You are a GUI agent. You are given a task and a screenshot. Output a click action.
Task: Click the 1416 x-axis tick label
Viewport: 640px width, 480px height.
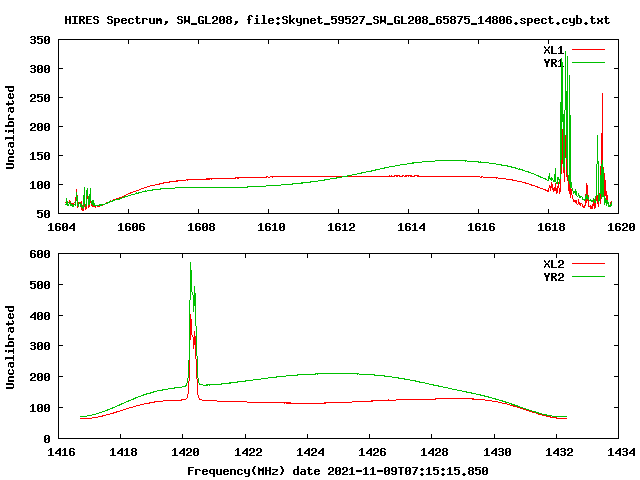[61, 452]
